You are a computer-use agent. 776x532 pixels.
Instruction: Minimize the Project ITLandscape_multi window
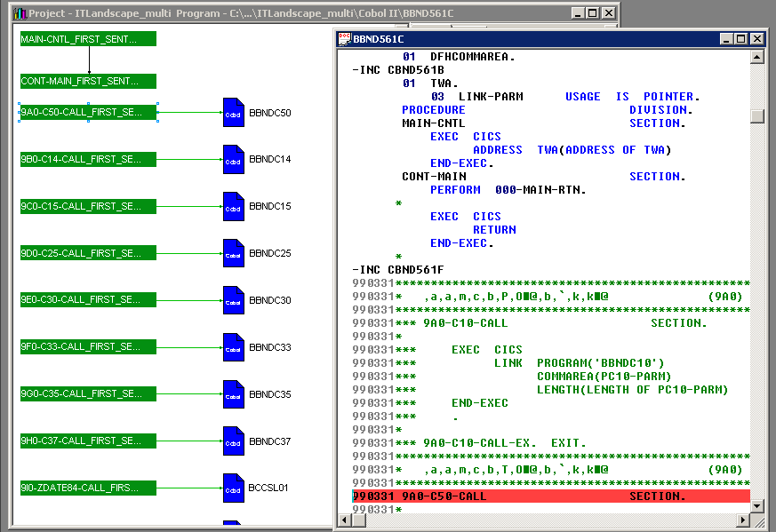[578, 13]
